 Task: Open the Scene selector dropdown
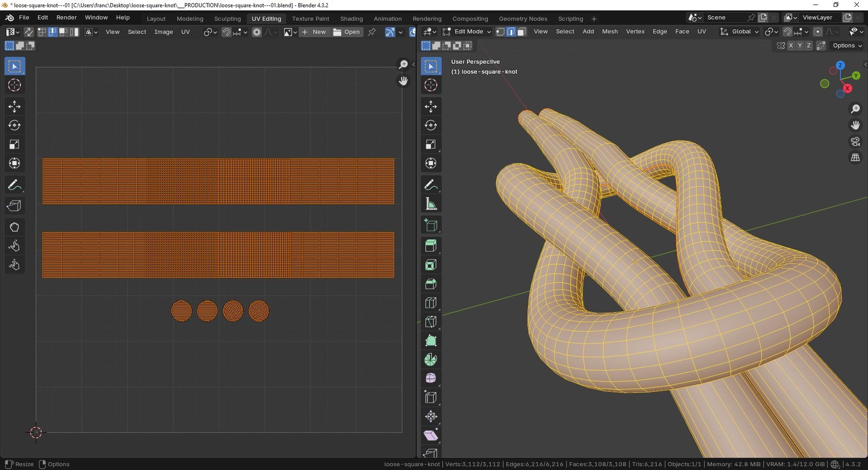[695, 17]
